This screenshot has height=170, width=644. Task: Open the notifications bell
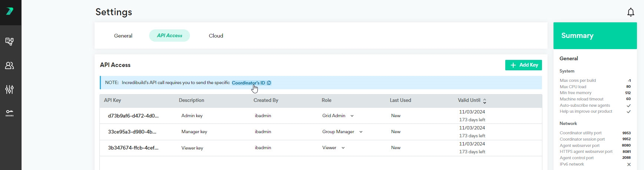(x=631, y=12)
